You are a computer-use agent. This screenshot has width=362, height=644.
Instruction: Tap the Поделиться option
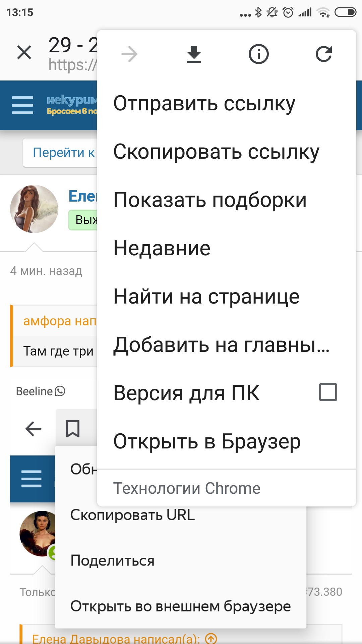(112, 560)
